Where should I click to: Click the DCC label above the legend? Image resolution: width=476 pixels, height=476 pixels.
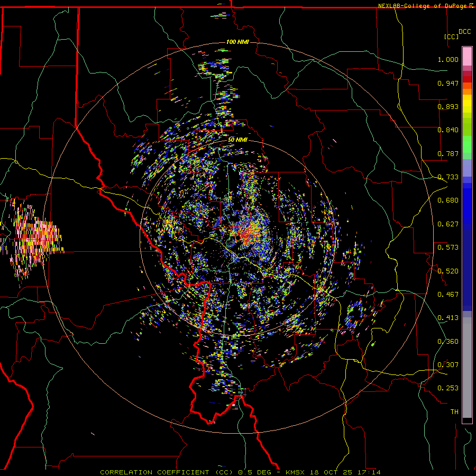click(464, 32)
